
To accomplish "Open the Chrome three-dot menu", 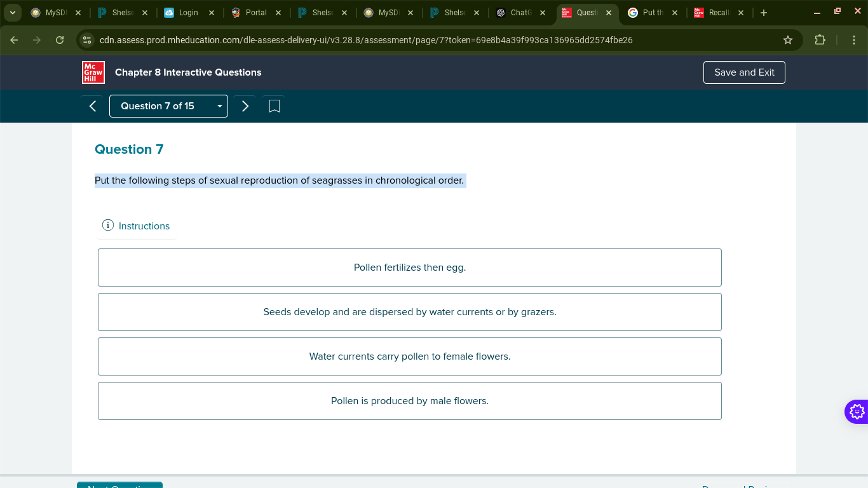I will 854,40.
